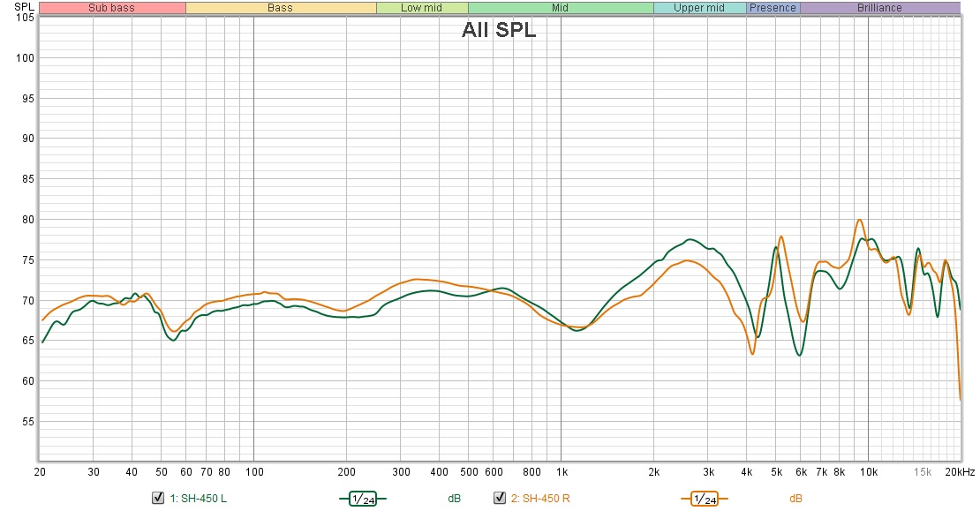This screenshot has width=980, height=511.
Task: Click the 1k frequency axis label
Action: tap(562, 472)
